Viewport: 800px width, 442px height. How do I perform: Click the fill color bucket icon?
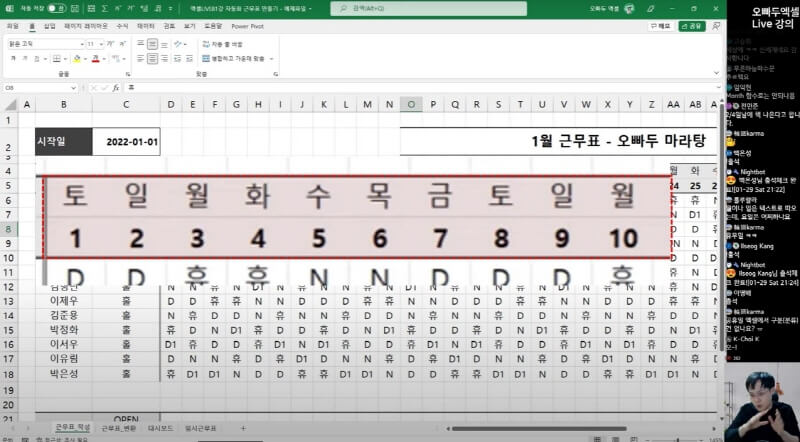(x=77, y=59)
